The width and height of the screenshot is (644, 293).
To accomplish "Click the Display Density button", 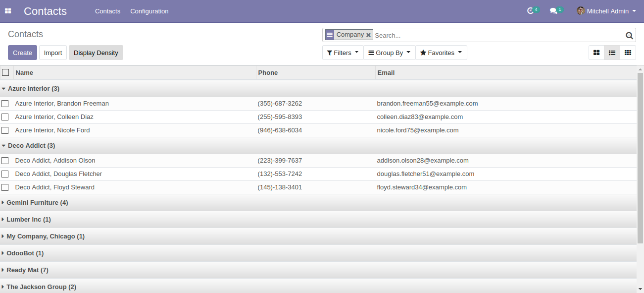I will pos(96,53).
